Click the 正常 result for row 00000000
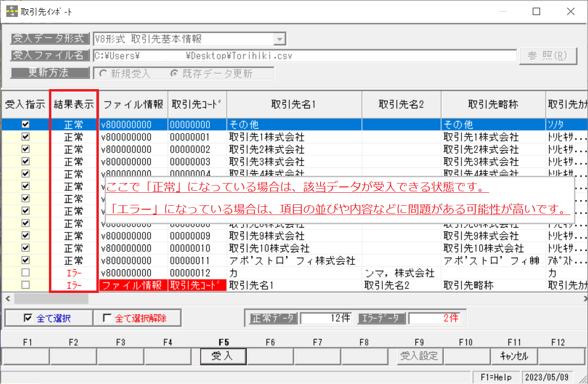The height and width of the screenshot is (384, 588). coord(74,124)
